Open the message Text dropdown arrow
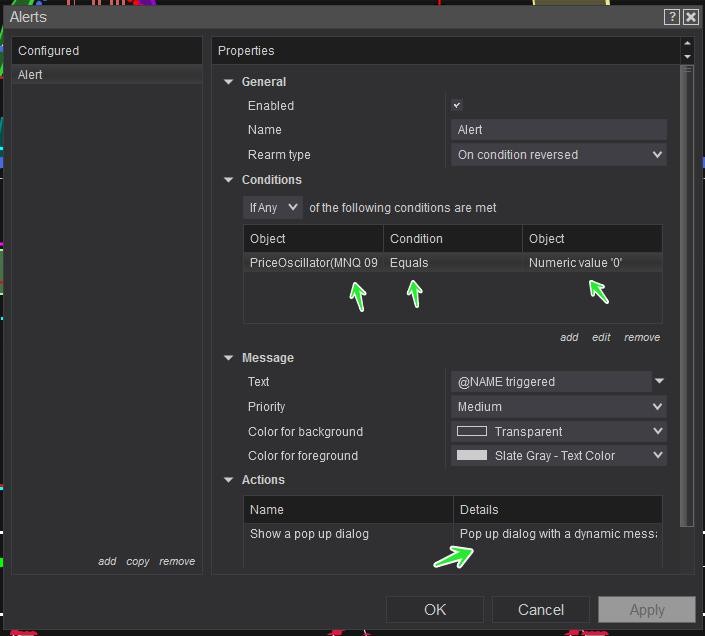Screen dimensions: 705x636 click(659, 381)
